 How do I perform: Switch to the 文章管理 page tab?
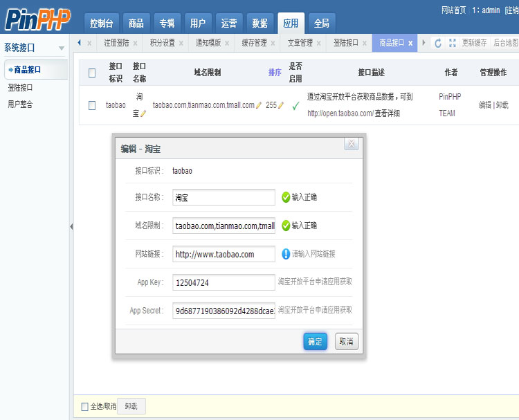pyautogui.click(x=300, y=43)
